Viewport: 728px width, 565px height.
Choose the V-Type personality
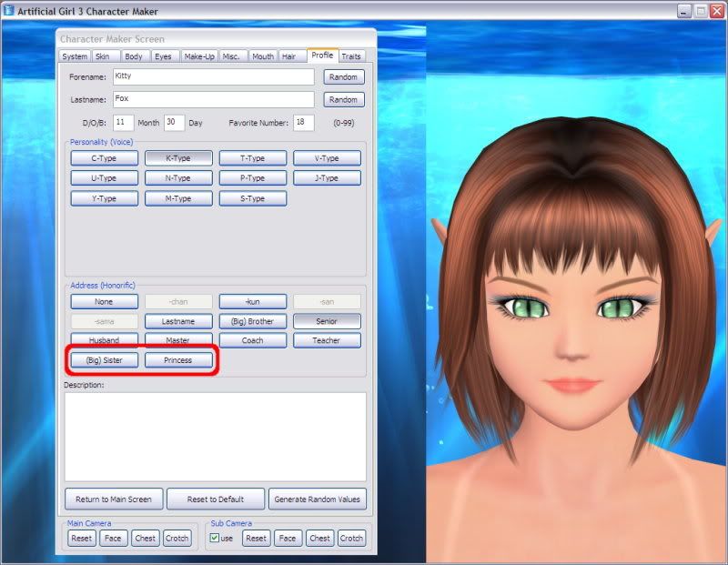click(x=327, y=158)
